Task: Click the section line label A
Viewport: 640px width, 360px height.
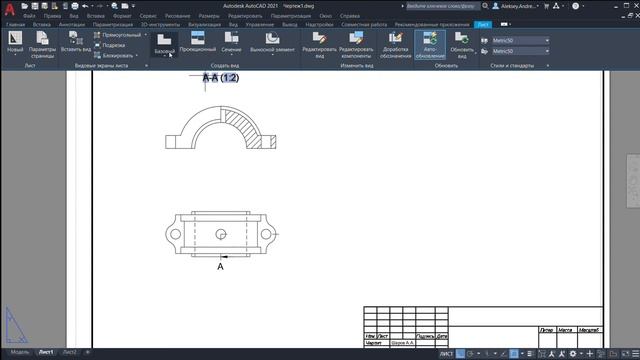Action: [x=220, y=267]
